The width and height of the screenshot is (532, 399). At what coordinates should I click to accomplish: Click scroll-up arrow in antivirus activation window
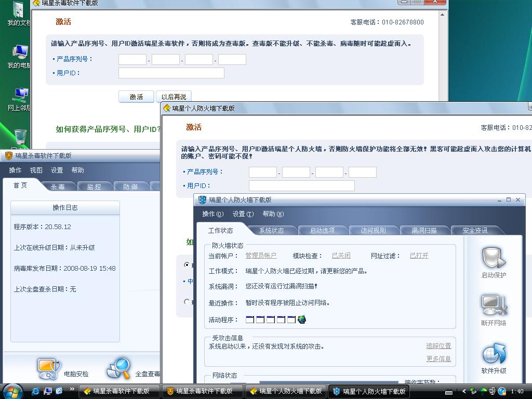[442, 15]
